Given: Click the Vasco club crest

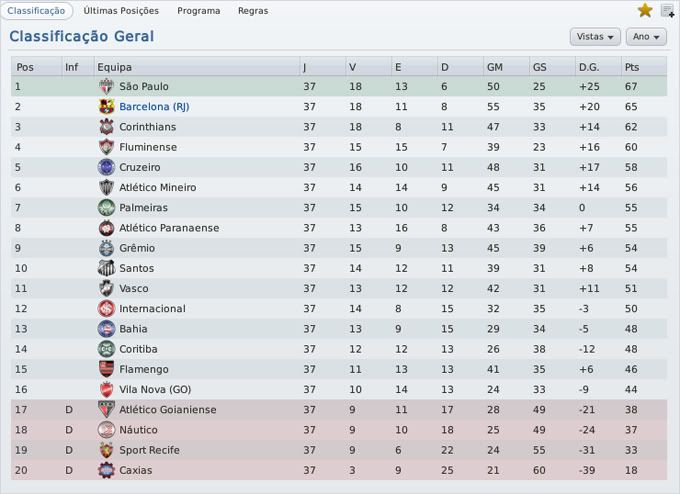Looking at the screenshot, I should [x=106, y=288].
